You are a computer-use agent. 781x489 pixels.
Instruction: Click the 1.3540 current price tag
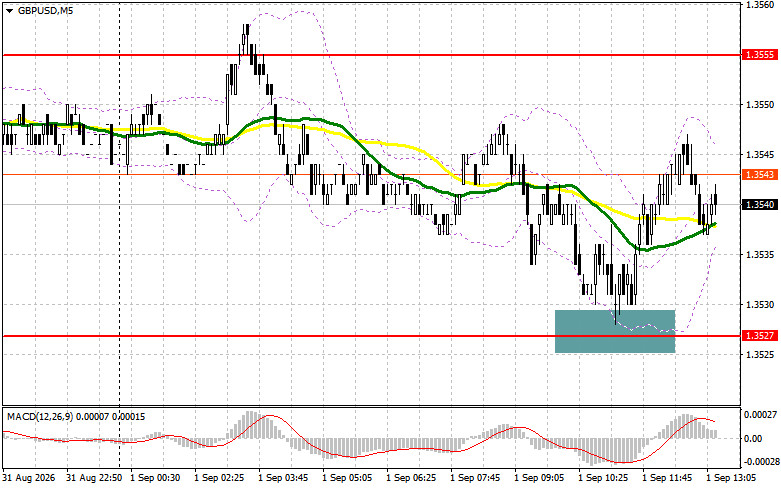pos(760,205)
